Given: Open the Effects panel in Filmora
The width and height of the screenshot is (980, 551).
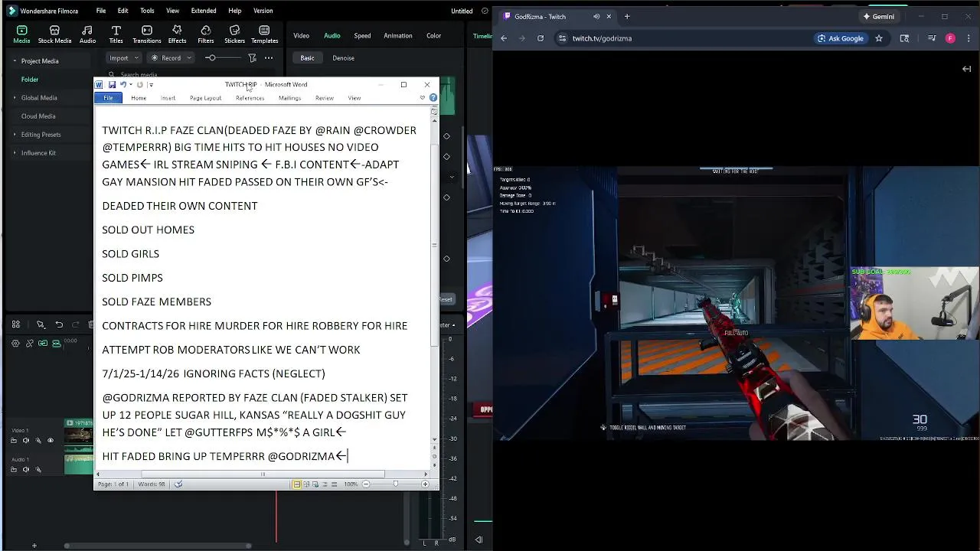Looking at the screenshot, I should pos(177,34).
